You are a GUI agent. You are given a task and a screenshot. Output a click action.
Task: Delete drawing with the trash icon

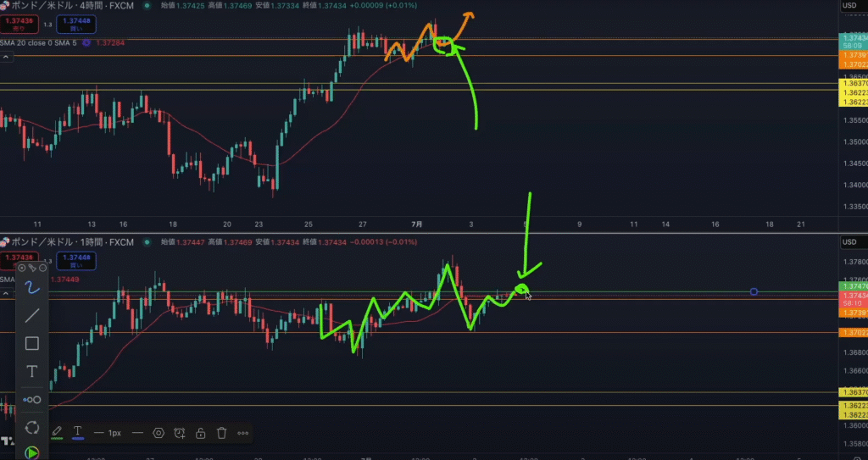pyautogui.click(x=221, y=433)
